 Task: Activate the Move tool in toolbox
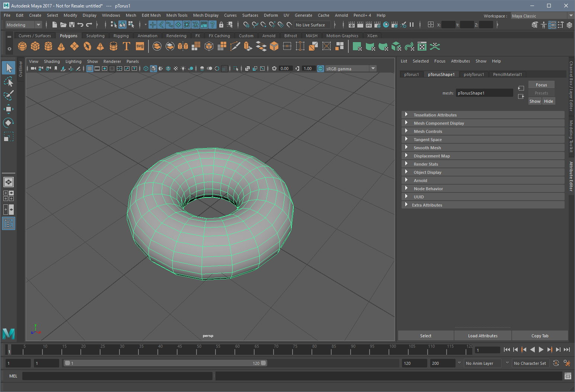[8, 109]
